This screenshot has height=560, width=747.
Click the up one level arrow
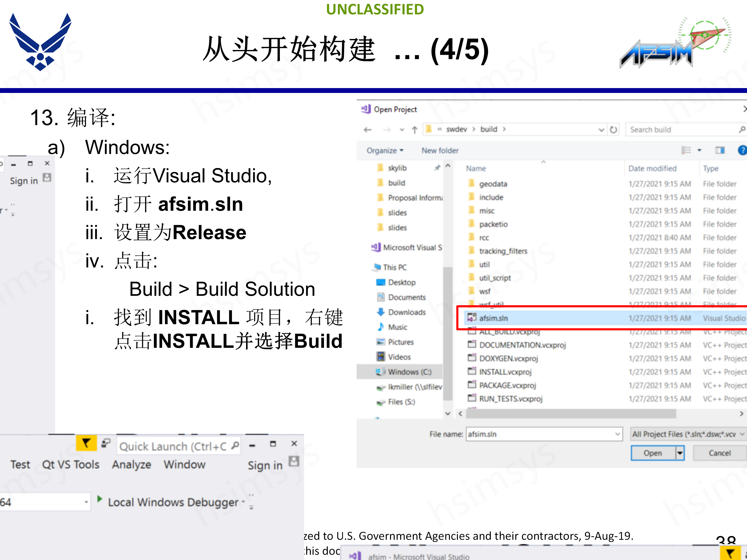[x=414, y=129]
